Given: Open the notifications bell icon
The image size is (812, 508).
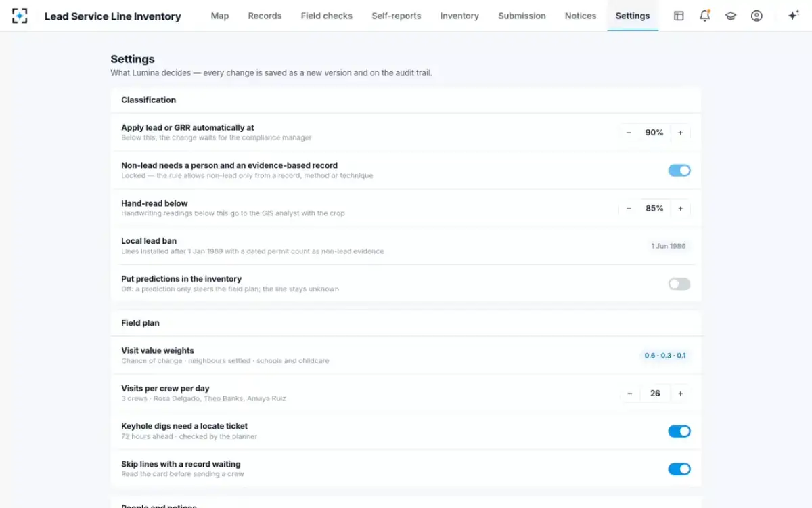Looking at the screenshot, I should [x=704, y=16].
